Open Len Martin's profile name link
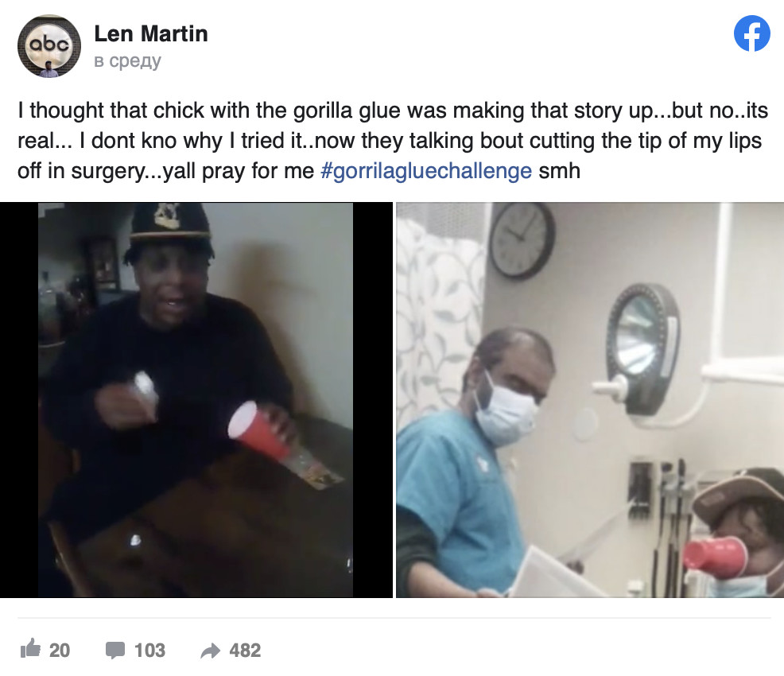The width and height of the screenshot is (784, 676). point(151,34)
